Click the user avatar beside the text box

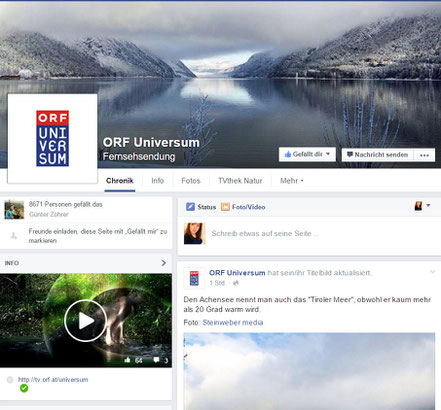(x=194, y=233)
